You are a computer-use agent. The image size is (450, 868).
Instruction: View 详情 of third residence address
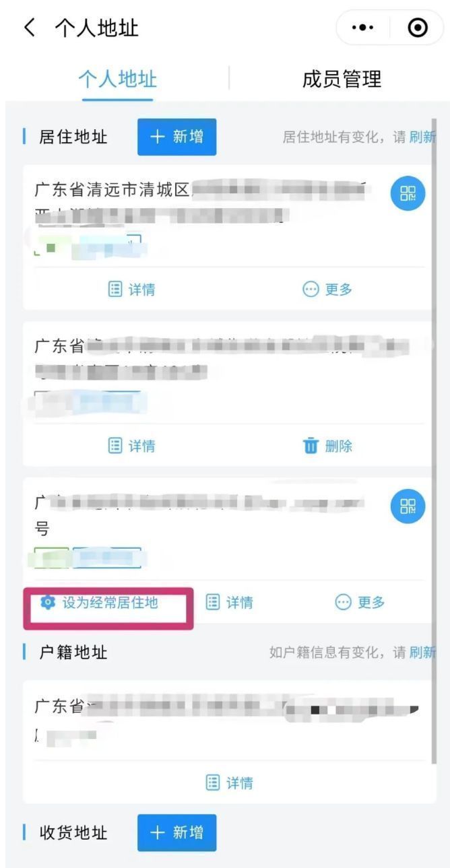pyautogui.click(x=230, y=603)
